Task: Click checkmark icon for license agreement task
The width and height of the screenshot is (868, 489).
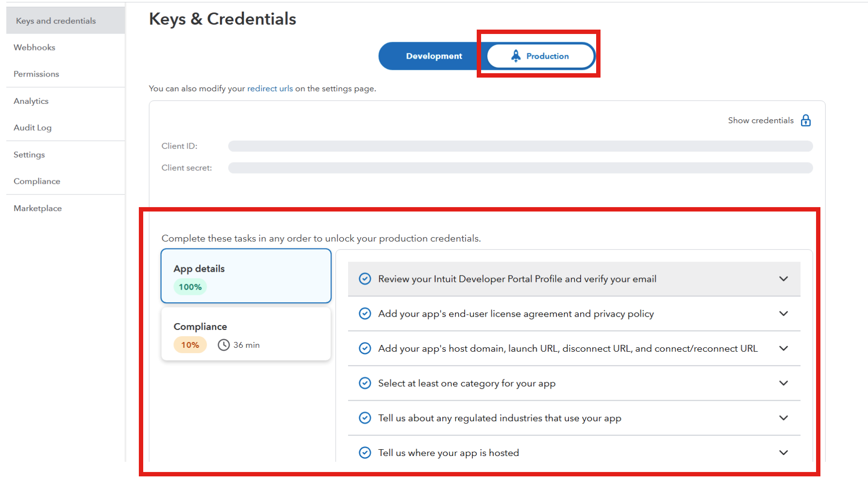Action: pyautogui.click(x=365, y=314)
